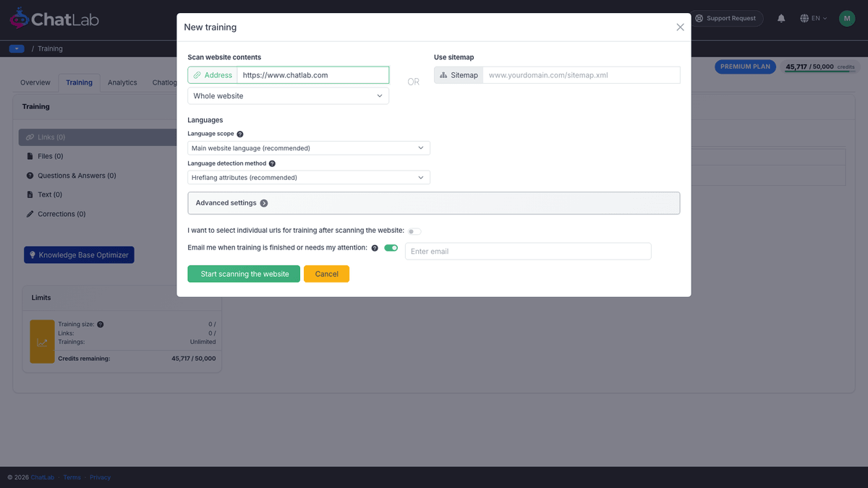This screenshot has width=868, height=488.
Task: Click the Training breadcrumb text
Action: click(x=50, y=48)
